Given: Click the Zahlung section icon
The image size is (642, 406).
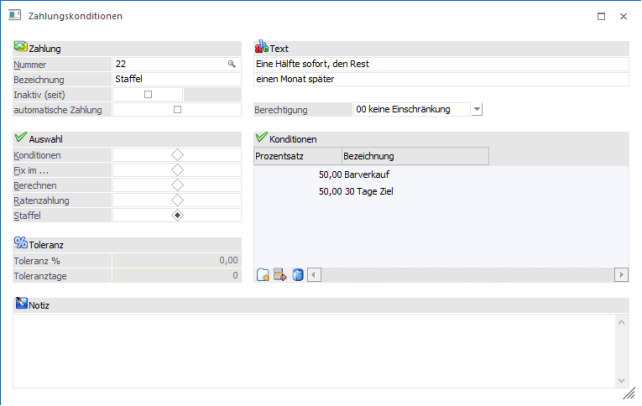Looking at the screenshot, I should (21, 47).
